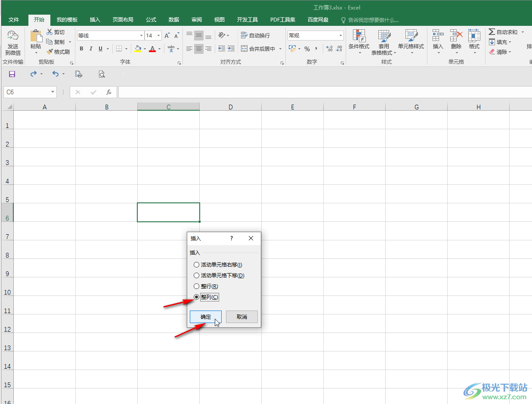The width and height of the screenshot is (532, 404).
Task: Open AutoSum (自动求和) dropdown arrow
Action: click(x=523, y=32)
